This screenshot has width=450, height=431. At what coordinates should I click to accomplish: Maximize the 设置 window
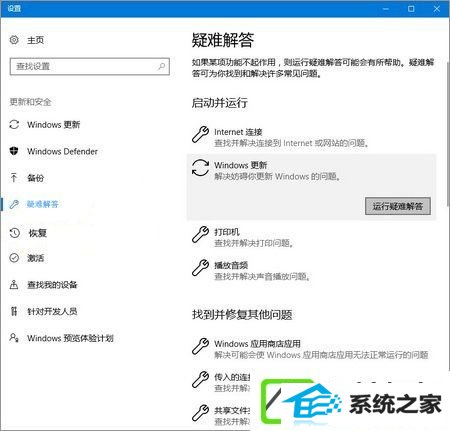tap(411, 9)
